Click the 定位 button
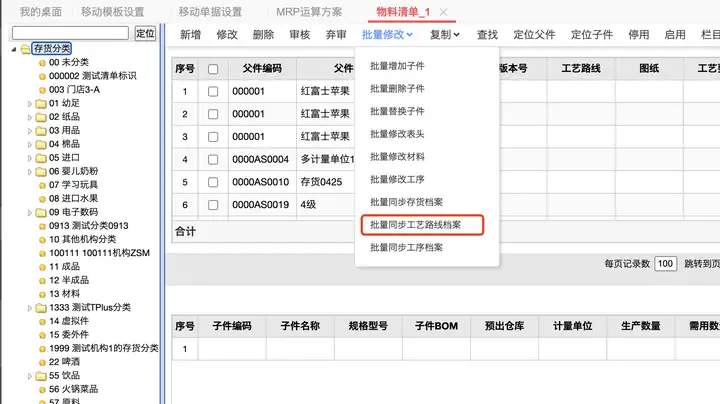 coord(145,33)
